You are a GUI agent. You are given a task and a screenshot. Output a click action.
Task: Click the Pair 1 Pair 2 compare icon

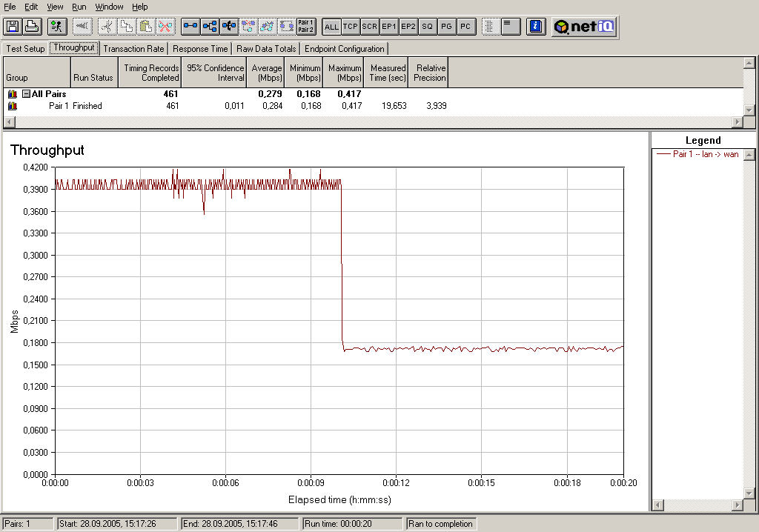[306, 26]
